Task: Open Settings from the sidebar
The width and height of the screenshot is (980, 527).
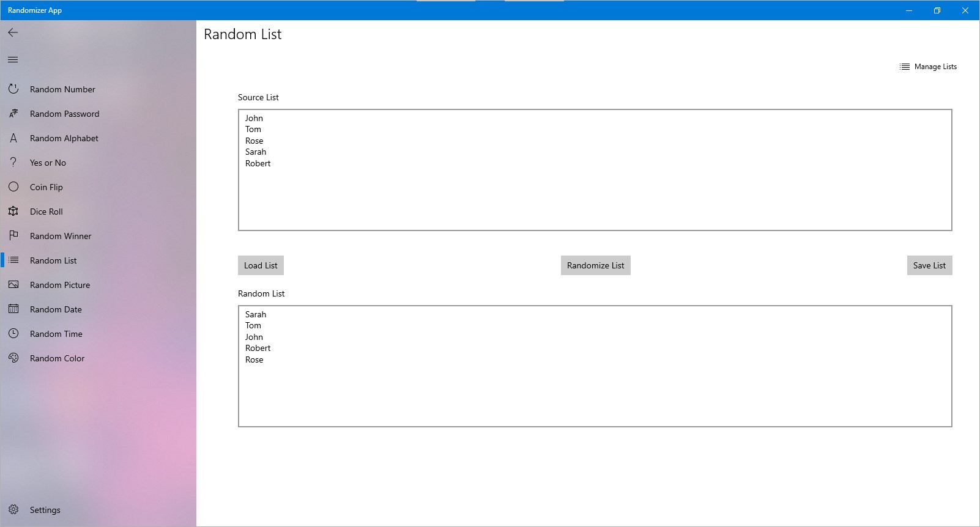Action: [x=98, y=510]
